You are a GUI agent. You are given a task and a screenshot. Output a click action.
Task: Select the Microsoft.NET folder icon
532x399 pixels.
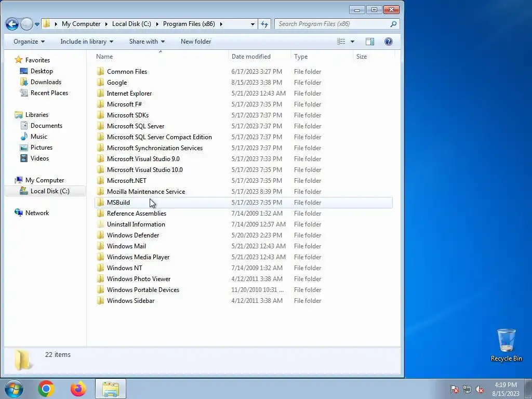pos(100,180)
